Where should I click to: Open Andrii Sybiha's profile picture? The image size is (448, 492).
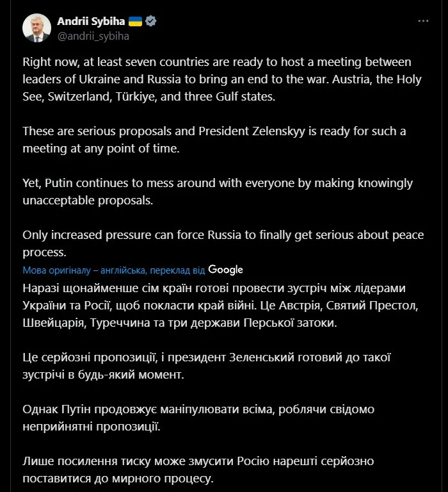(37, 28)
